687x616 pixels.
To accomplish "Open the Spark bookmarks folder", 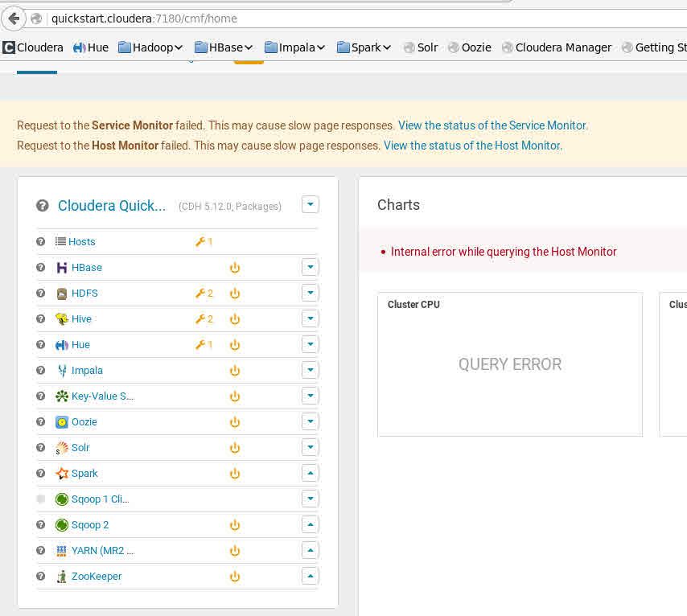I will (x=364, y=47).
